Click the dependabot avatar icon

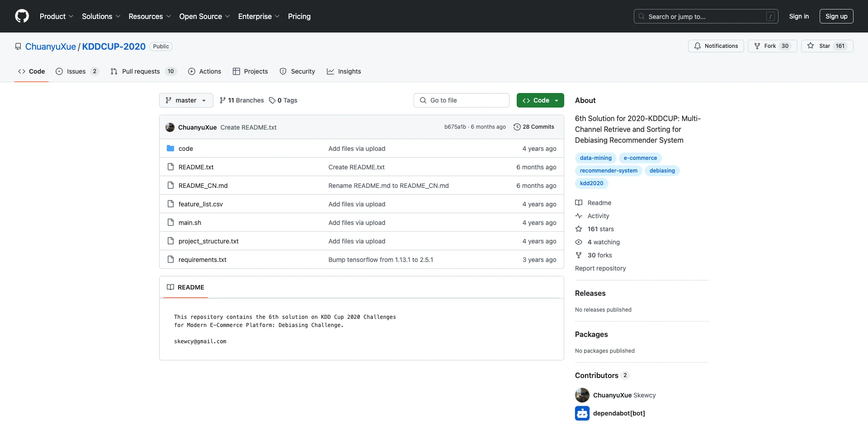(582, 413)
